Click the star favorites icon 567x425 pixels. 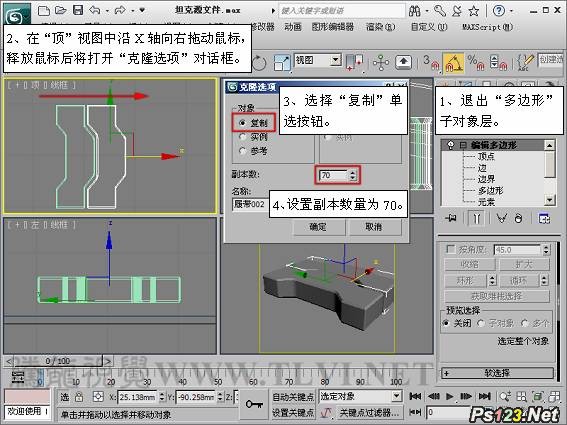coord(474,11)
